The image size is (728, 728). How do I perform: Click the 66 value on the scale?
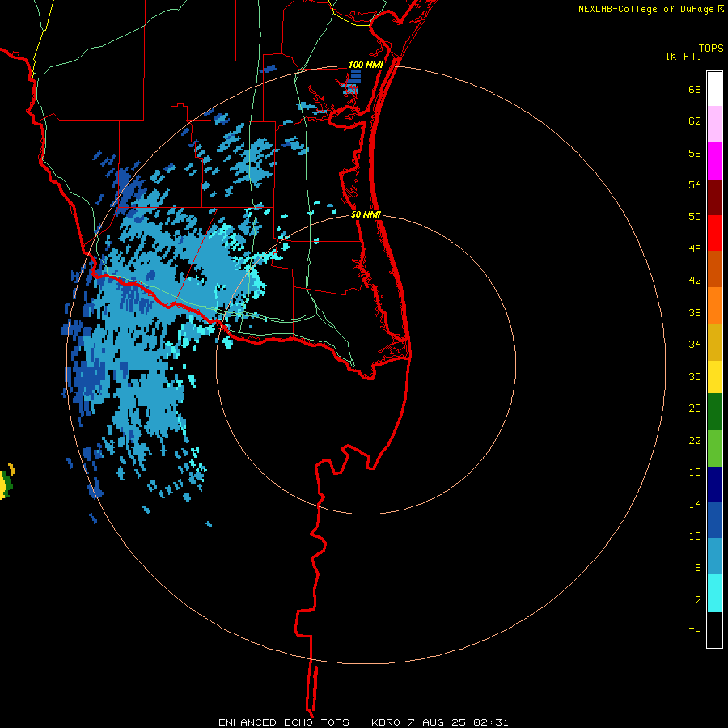point(695,89)
